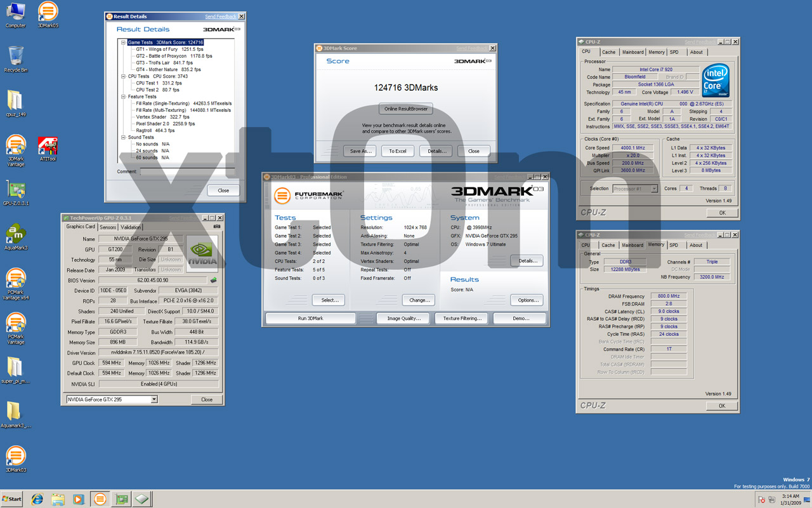The width and height of the screenshot is (812, 508).
Task: Open the SPD tab in upper CPU-Z
Action: pos(674,52)
